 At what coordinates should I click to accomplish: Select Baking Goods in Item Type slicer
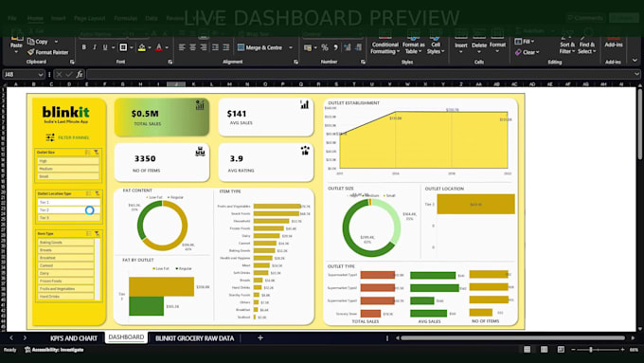click(66, 243)
